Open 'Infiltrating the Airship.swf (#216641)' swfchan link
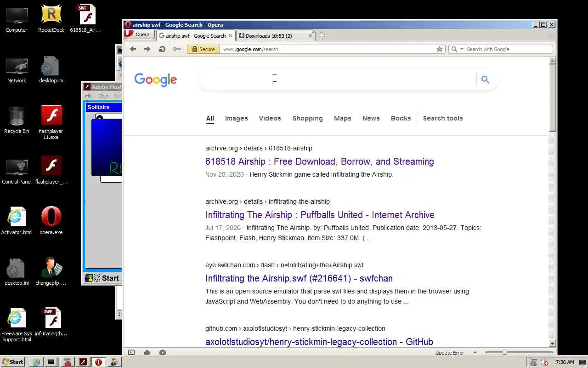The height and width of the screenshot is (368, 588). tap(299, 278)
